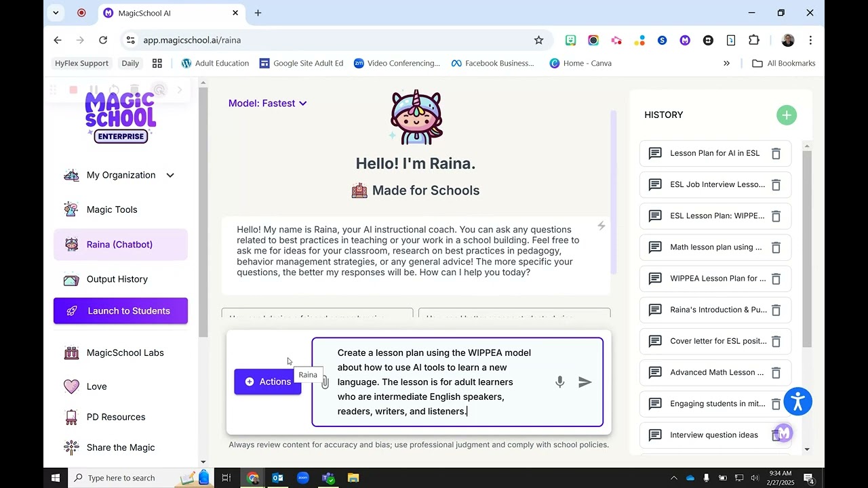The width and height of the screenshot is (868, 488).
Task: Open Adult Education bookmark
Action: [x=215, y=63]
